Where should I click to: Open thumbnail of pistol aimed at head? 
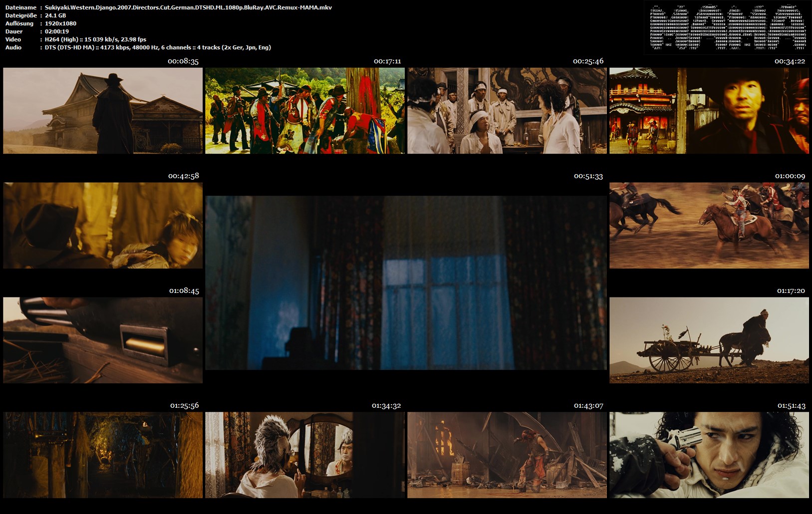point(709,455)
